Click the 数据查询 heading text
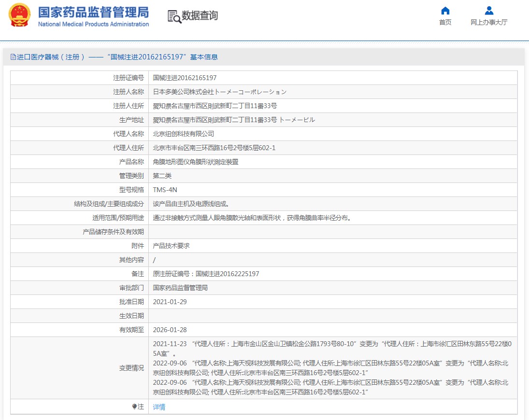The image size is (529, 420). pos(200,15)
